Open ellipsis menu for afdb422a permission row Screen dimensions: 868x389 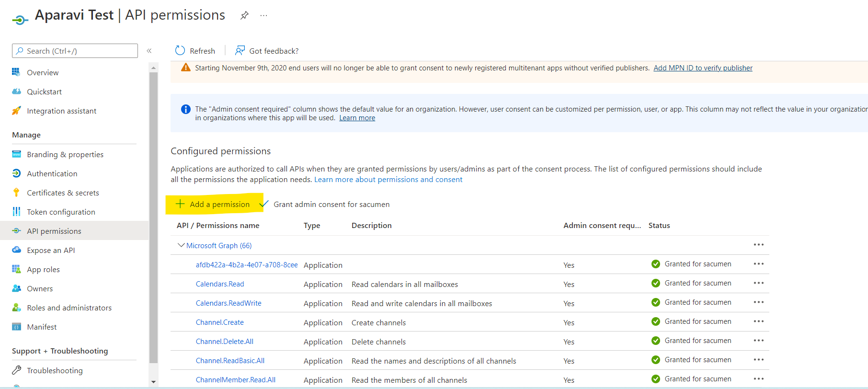759,264
